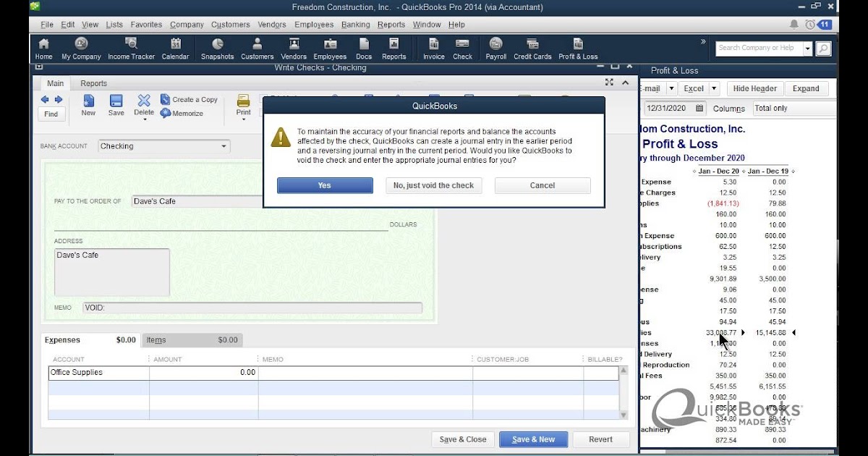Click Save & New button
The height and width of the screenshot is (456, 868).
pos(533,439)
